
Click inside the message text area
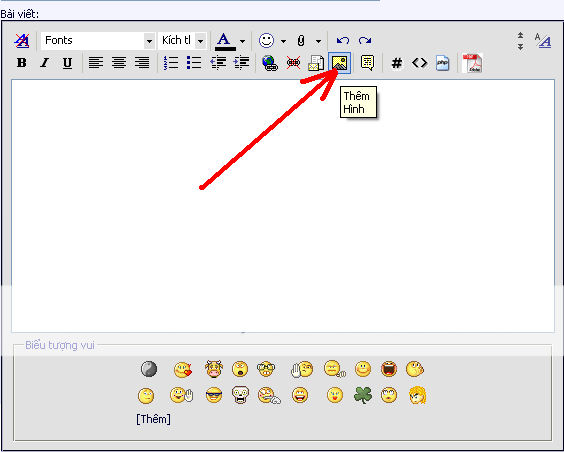[x=283, y=206]
